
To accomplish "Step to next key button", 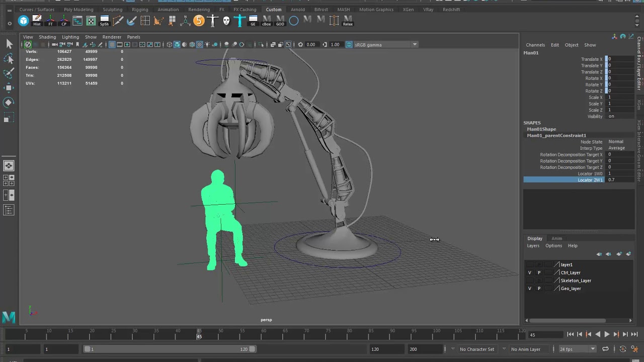I will 616,334.
